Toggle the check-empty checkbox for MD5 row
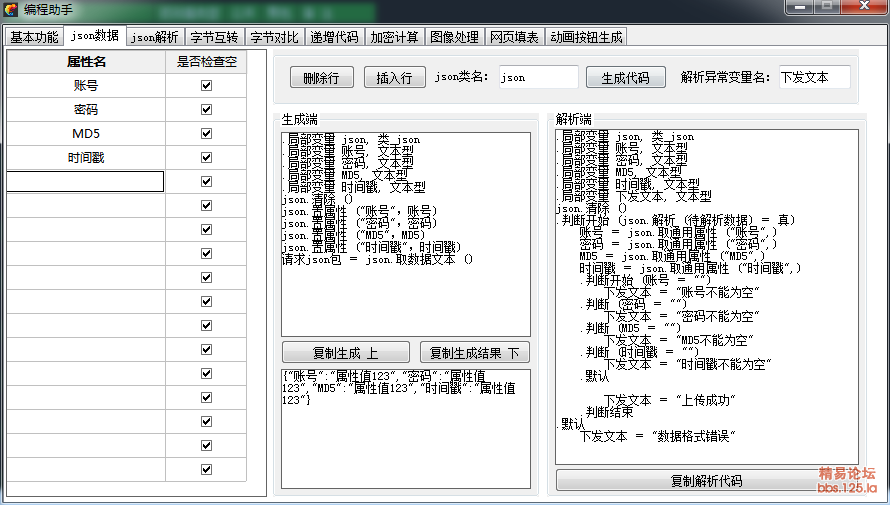The height and width of the screenshot is (505, 890). [206, 134]
